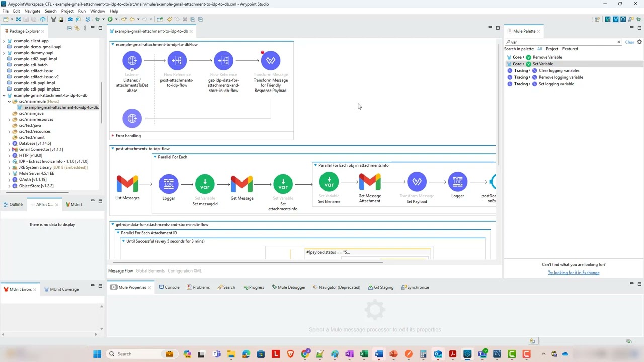
Task: Click Try looking for it in Exchange link
Action: [x=574, y=273]
